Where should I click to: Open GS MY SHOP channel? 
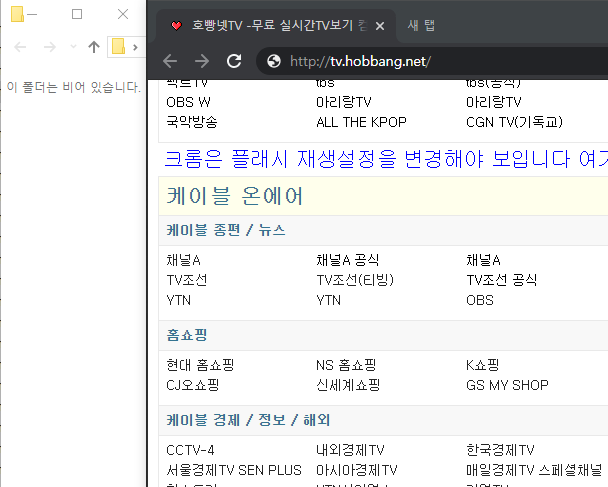click(508, 385)
